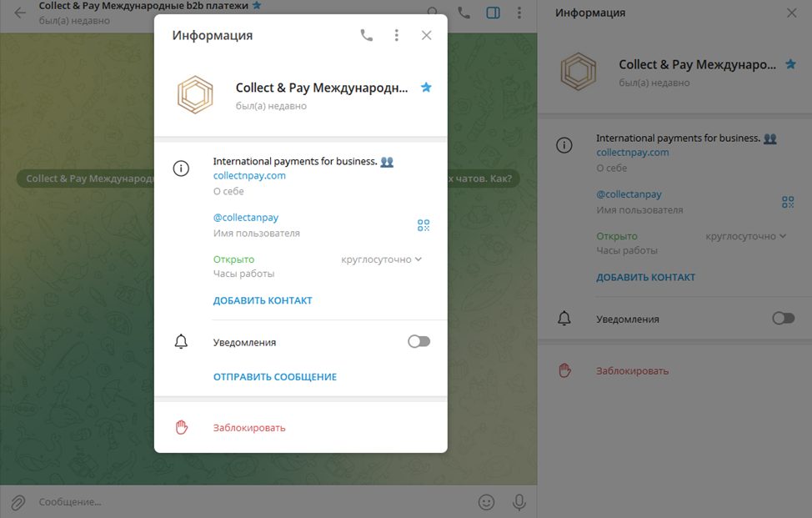
Task: Click info icon in right panel
Action: [564, 145]
